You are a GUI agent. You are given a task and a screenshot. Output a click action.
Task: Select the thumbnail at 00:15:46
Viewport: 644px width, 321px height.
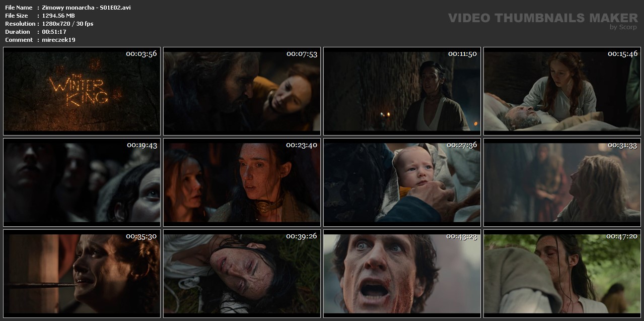coord(562,91)
